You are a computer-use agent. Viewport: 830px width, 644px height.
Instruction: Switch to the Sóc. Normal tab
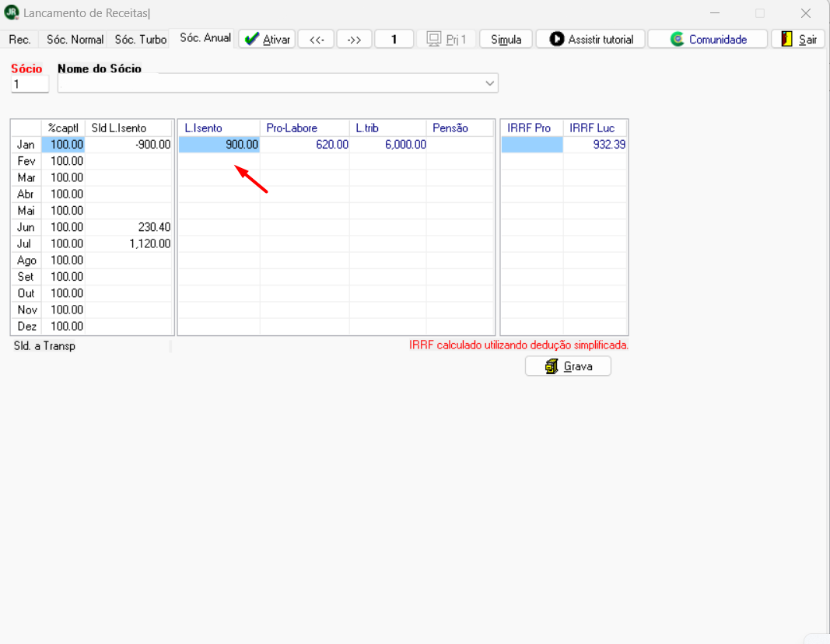click(75, 40)
